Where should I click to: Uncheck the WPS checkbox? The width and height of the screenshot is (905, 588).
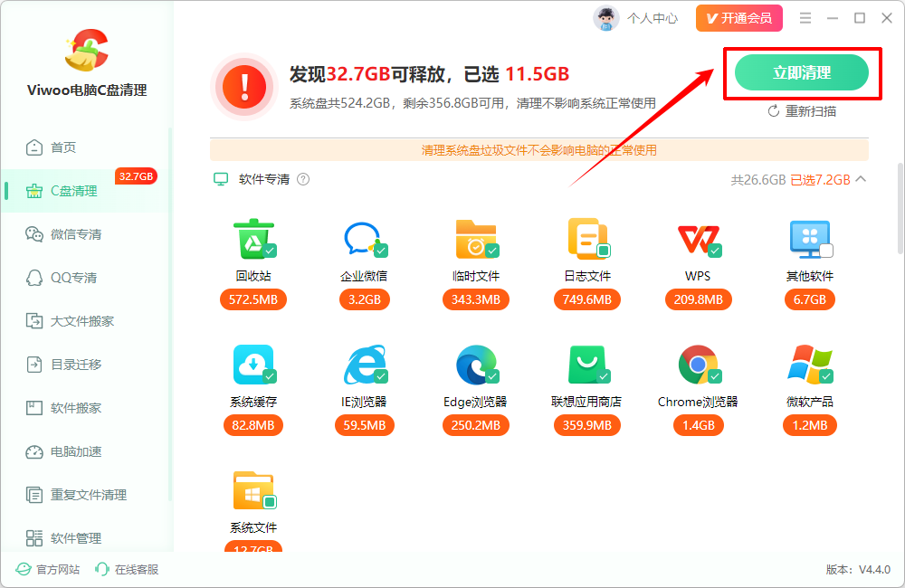pos(715,251)
